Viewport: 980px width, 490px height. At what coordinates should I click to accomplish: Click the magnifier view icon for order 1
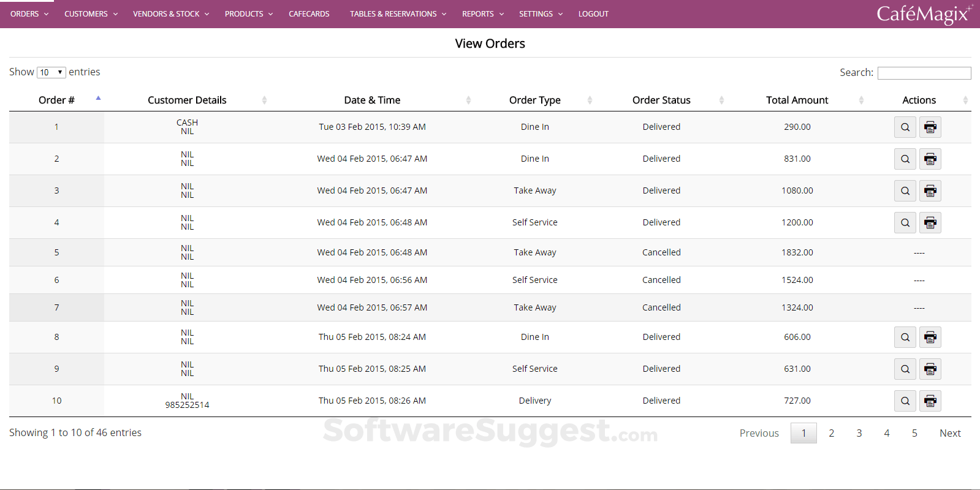click(905, 127)
